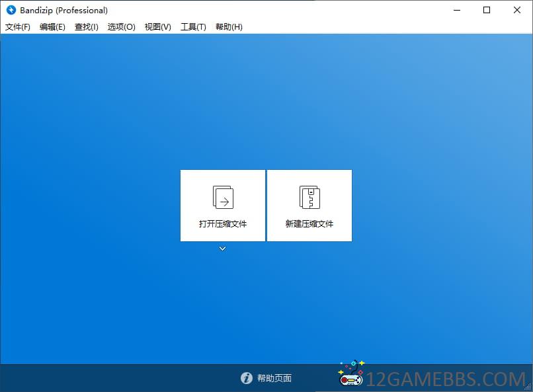Click the info icon beside 帮助页面
Viewport: 533px width, 392px height.
point(247,378)
